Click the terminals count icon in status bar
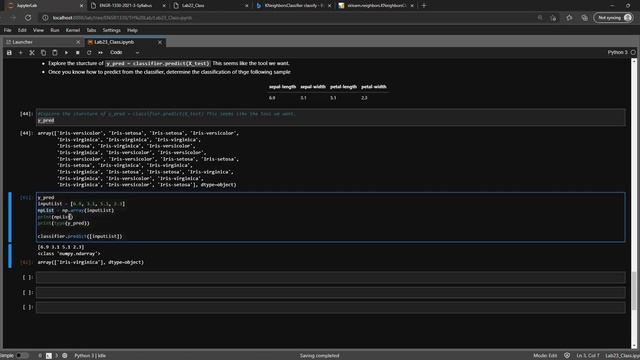This screenshot has height=360, width=640. (49, 356)
